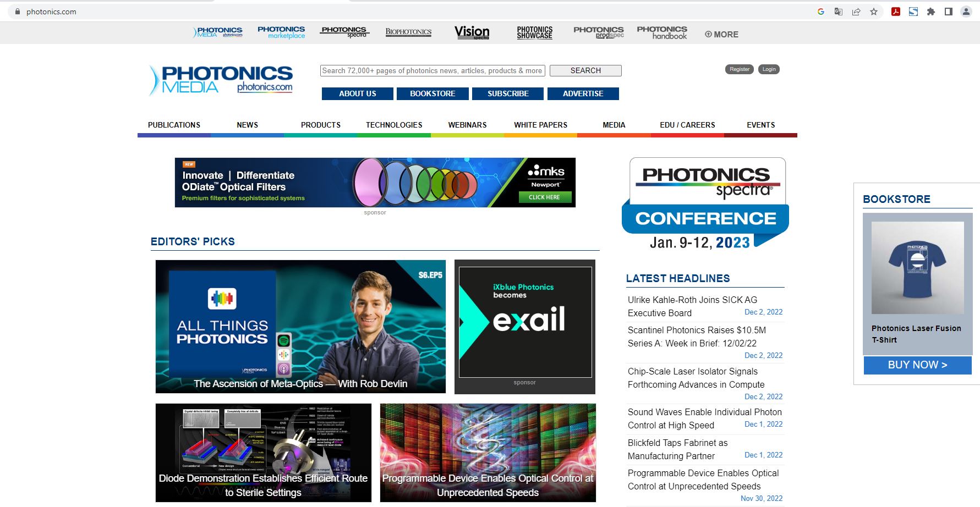Click the photonics.com address bar URL
Image resolution: width=980 pixels, height=507 pixels.
(x=51, y=12)
